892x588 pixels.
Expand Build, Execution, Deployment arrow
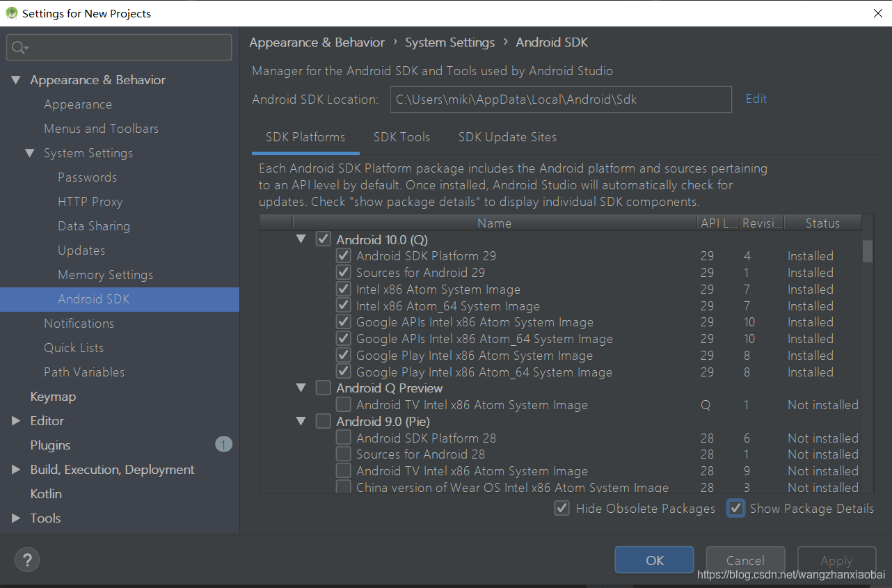coord(15,470)
